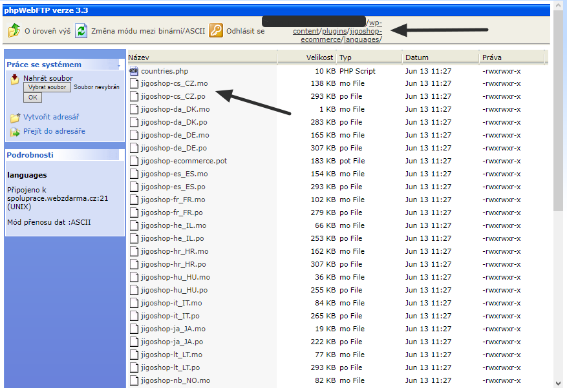Click the 'Odhlásit se' logout link
This screenshot has width=567, height=392.
245,31
